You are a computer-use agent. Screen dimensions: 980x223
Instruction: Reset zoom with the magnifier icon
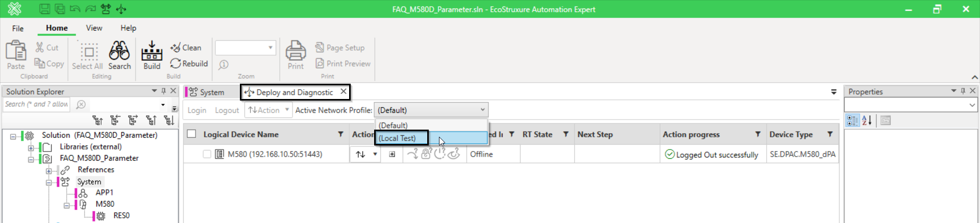coord(224,65)
